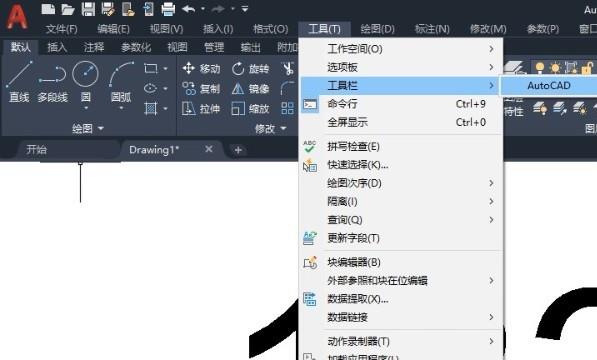Click the 旋转 rotate tool
The height and width of the screenshot is (360, 597).
point(250,68)
